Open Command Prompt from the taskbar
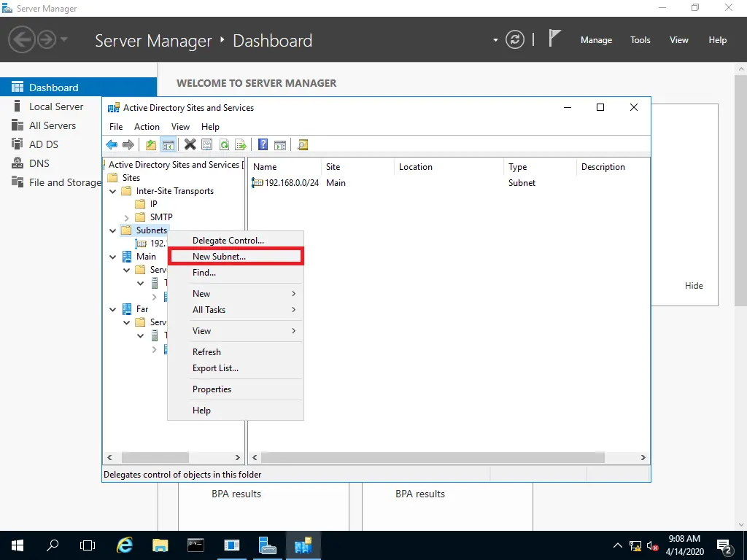The image size is (747, 560). pos(196,545)
